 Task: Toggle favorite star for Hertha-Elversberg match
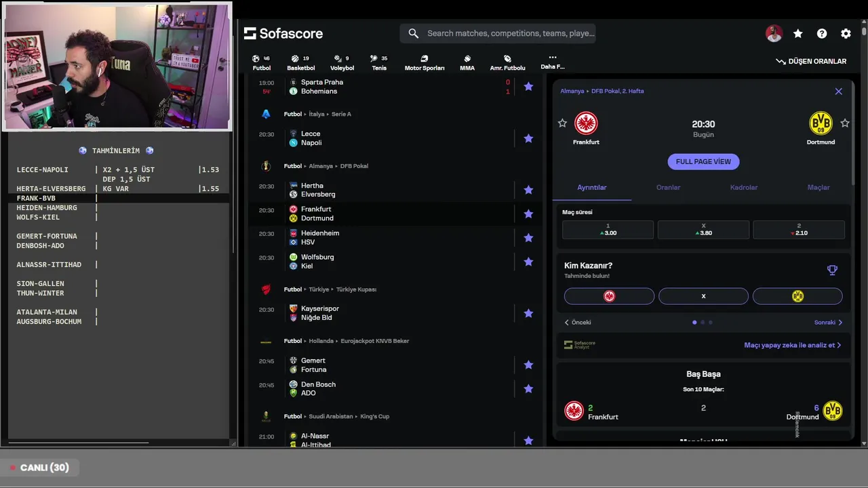click(528, 190)
